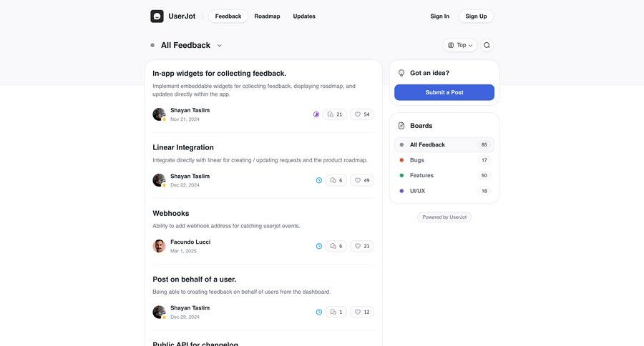This screenshot has width=644, height=346.
Task: Expand the All Feedback board dropdown
Action: [219, 46]
